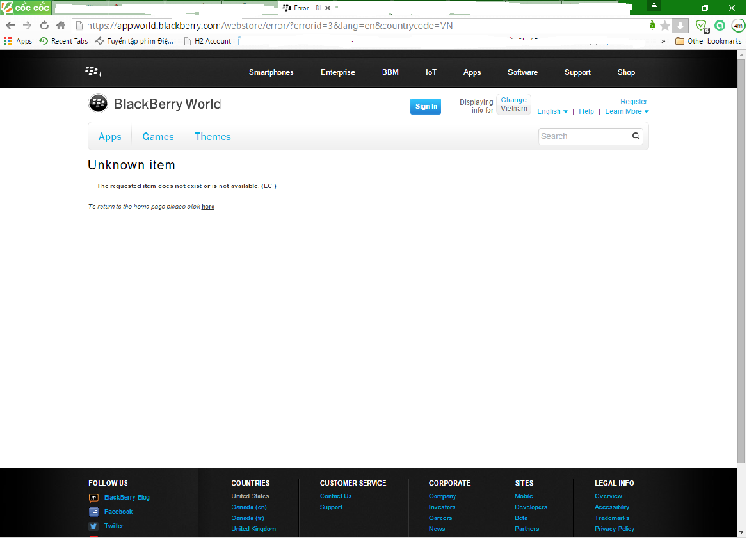756x538 pixels.
Task: Click the BlackBerry logo in top navigation
Action: tap(93, 71)
